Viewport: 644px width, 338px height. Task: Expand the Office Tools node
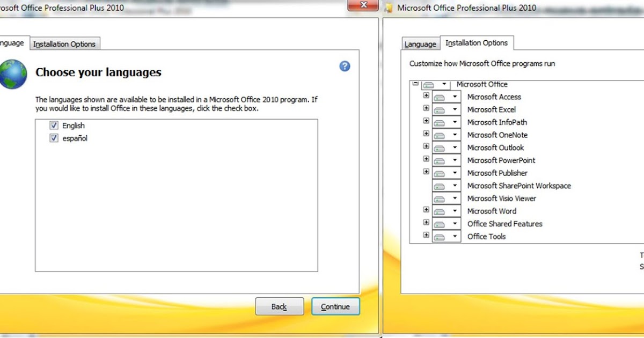[426, 235]
